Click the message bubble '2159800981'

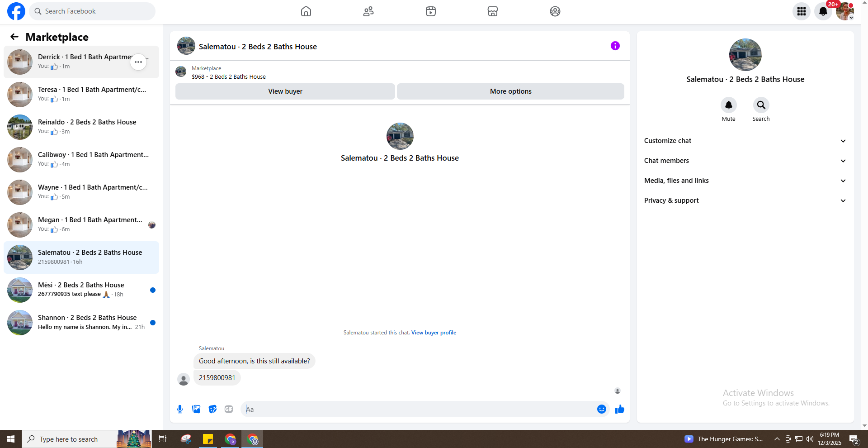[x=217, y=378]
